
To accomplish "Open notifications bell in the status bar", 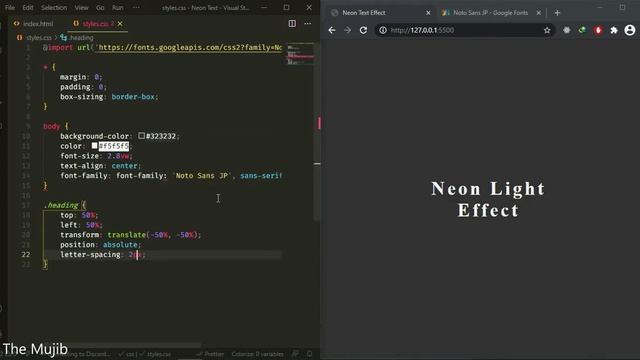I will [309, 354].
